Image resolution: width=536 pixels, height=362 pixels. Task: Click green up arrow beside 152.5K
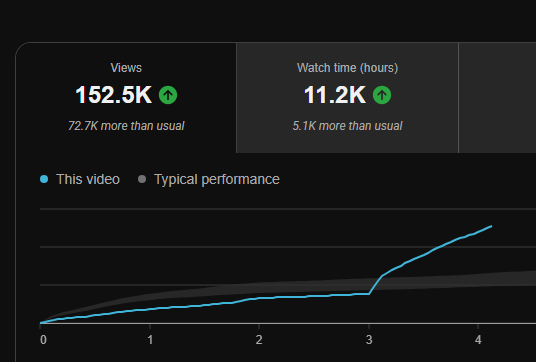click(x=168, y=95)
